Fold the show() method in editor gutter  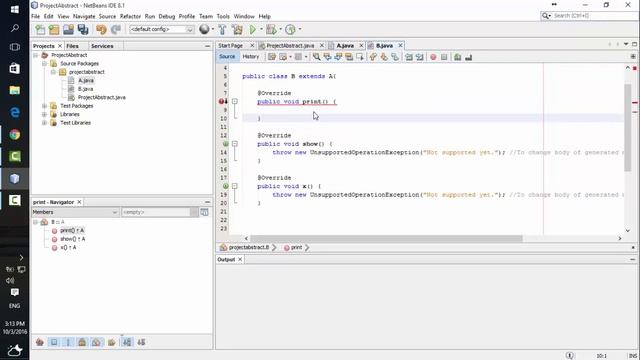coord(235,144)
